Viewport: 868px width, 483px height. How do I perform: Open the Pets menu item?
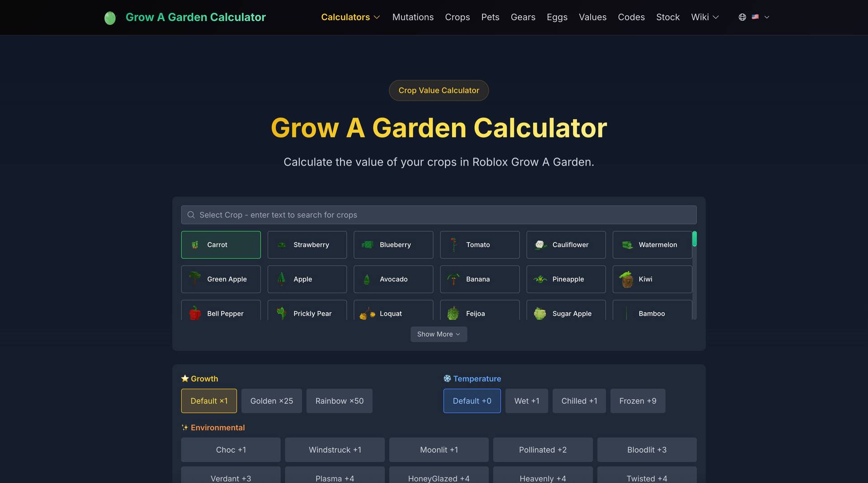[490, 17]
